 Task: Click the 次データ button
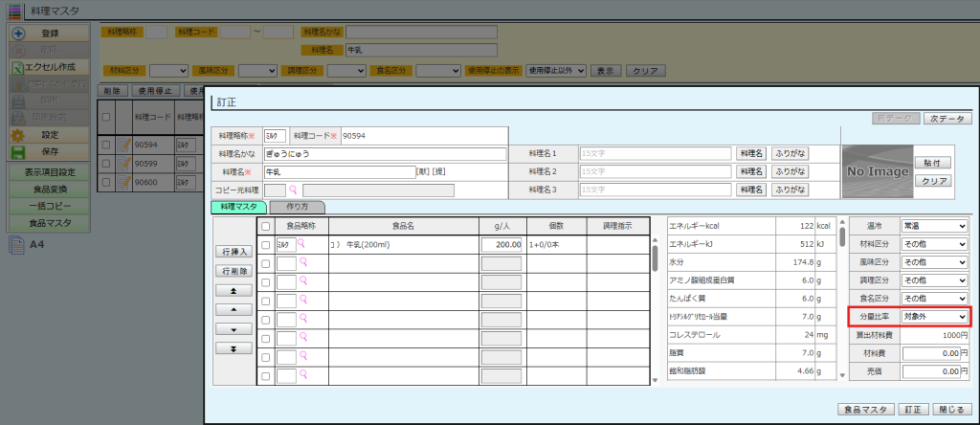(947, 119)
